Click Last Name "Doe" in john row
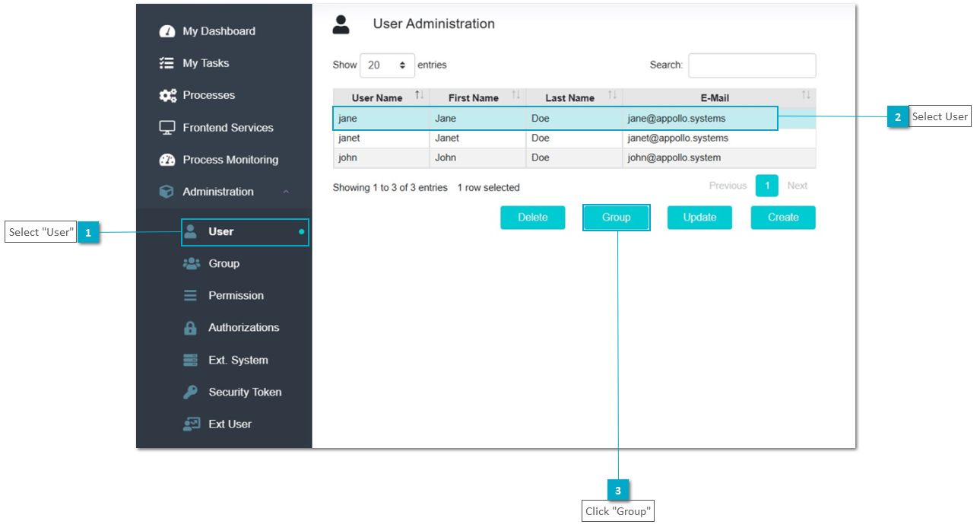Screen dimensions: 980x531 pos(541,158)
